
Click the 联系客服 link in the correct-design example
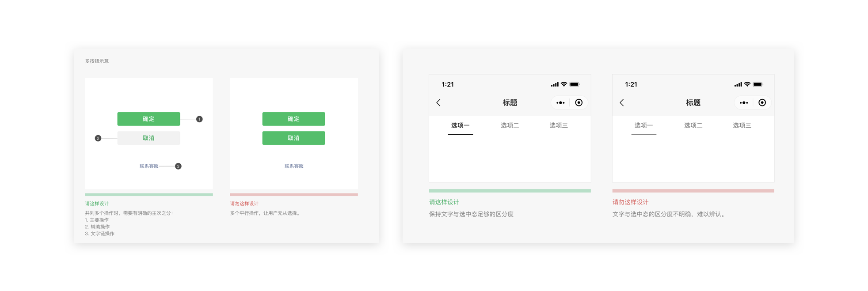point(149,166)
